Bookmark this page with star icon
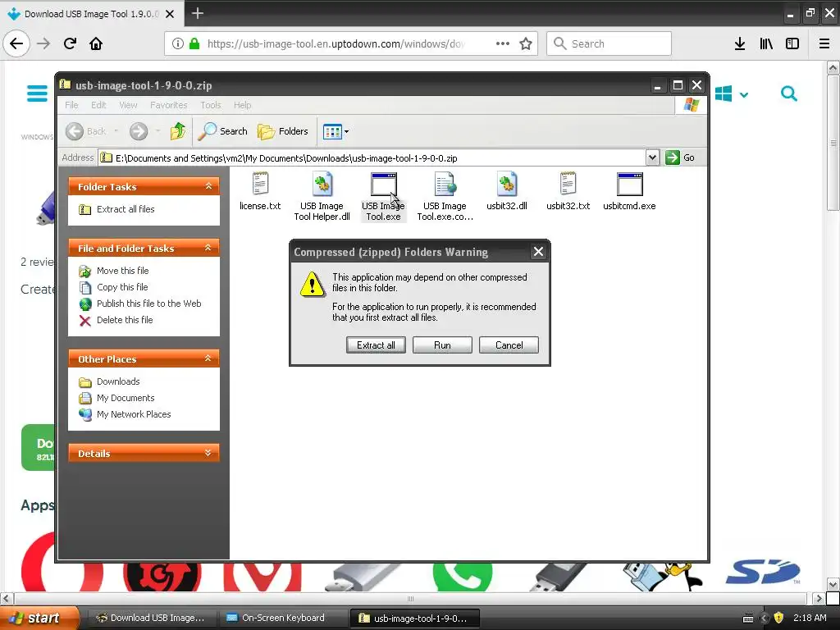 point(526,43)
